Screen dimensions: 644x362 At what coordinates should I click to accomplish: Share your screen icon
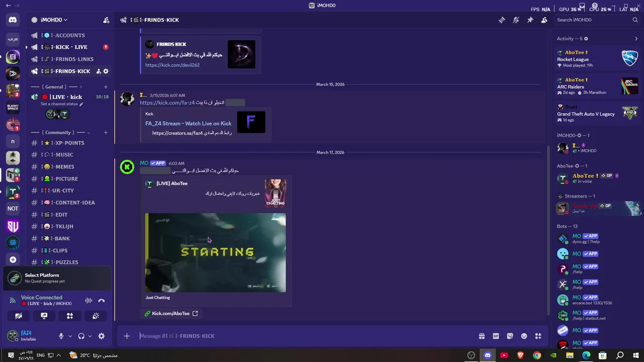tap(44, 316)
